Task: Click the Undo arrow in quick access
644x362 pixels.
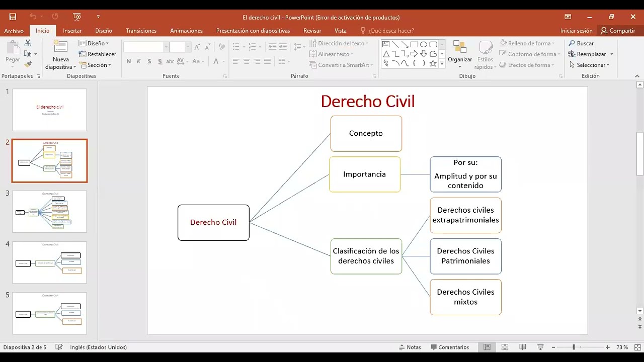Action: (x=33, y=17)
